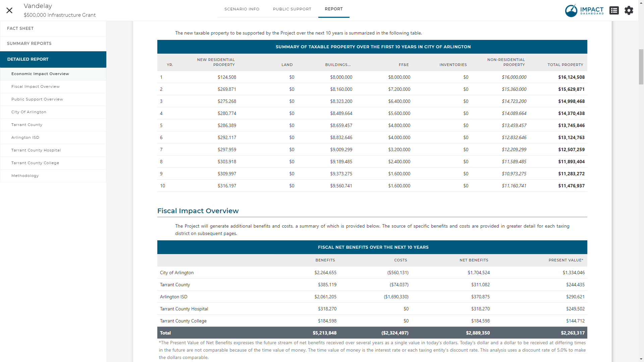
Task: Jump to Fiscal Impact Overview in sidebar
Action: [36, 86]
